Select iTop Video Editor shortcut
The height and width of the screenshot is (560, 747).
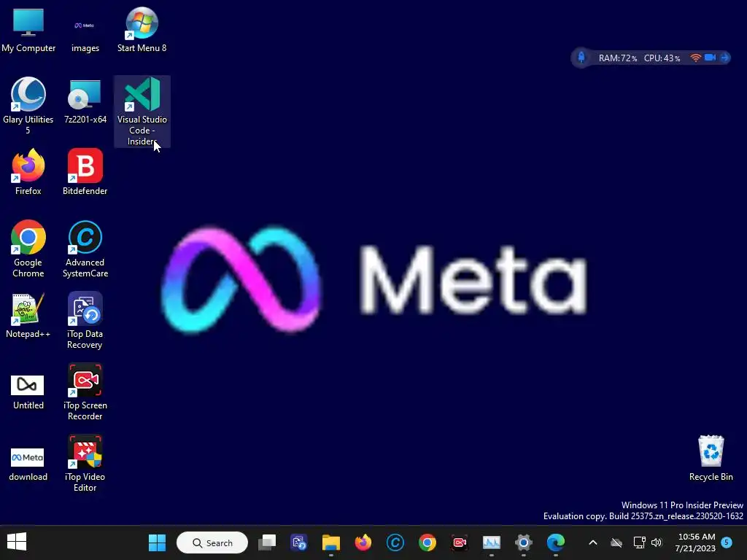[x=85, y=463]
